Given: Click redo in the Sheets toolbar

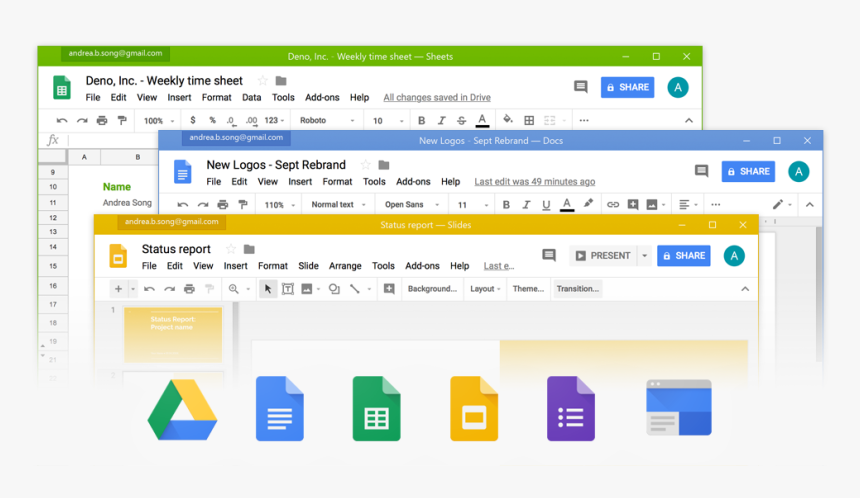Looking at the screenshot, I should (82, 121).
